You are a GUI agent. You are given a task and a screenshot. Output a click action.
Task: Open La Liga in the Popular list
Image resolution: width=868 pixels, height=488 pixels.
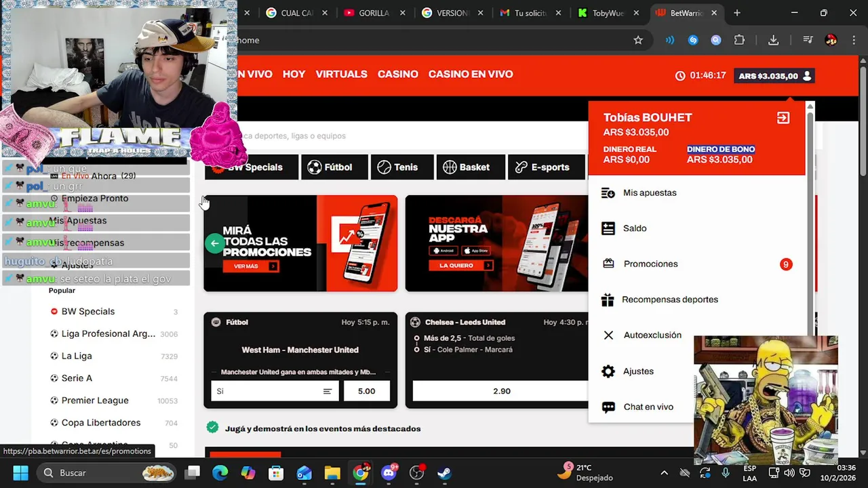(77, 357)
